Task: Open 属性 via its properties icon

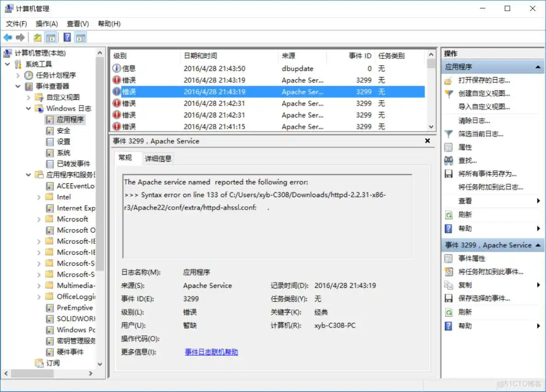Action: [x=448, y=147]
